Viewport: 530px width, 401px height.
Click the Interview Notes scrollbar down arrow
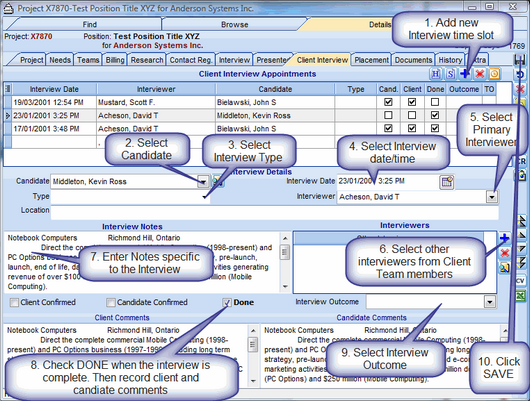[285, 287]
